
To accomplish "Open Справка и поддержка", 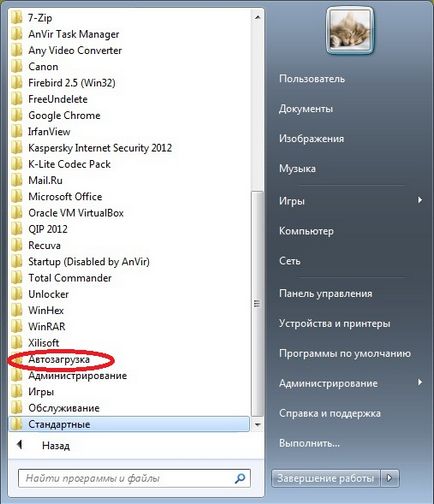I will pyautogui.click(x=330, y=413).
